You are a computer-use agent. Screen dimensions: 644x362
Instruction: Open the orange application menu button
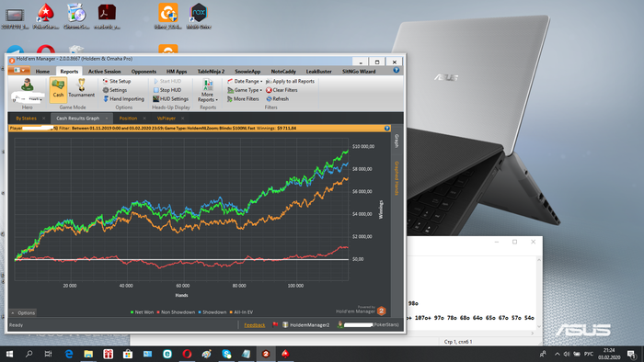(x=19, y=71)
